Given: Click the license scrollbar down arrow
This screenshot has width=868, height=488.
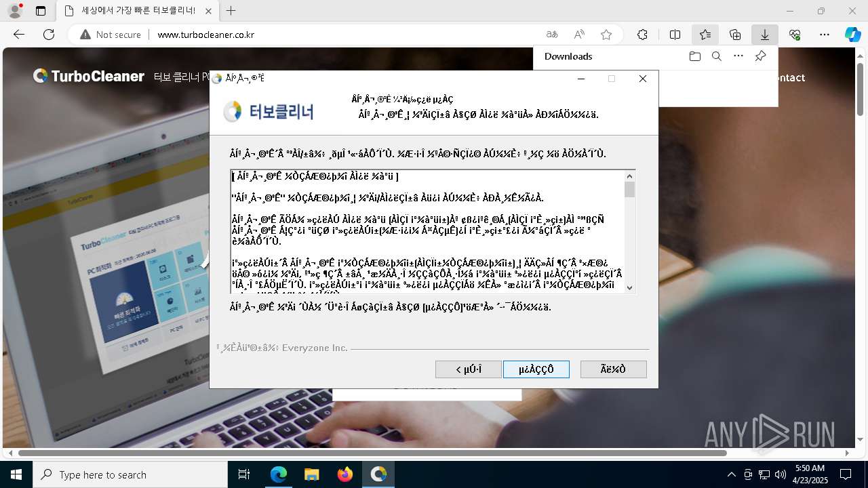Looking at the screenshot, I should coord(630,287).
